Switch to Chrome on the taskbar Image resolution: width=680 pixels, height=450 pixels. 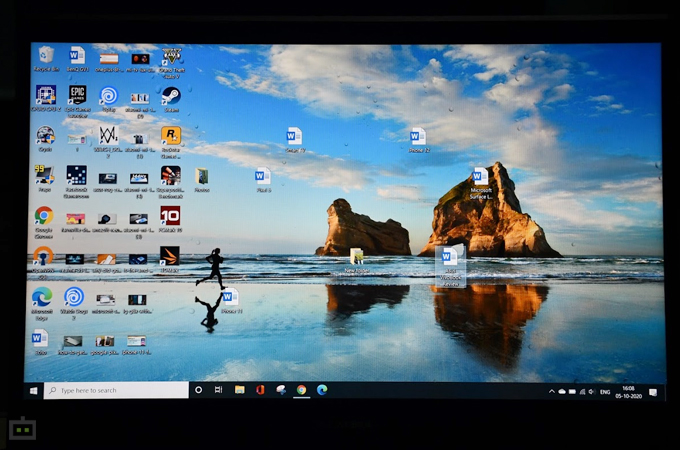click(x=301, y=390)
